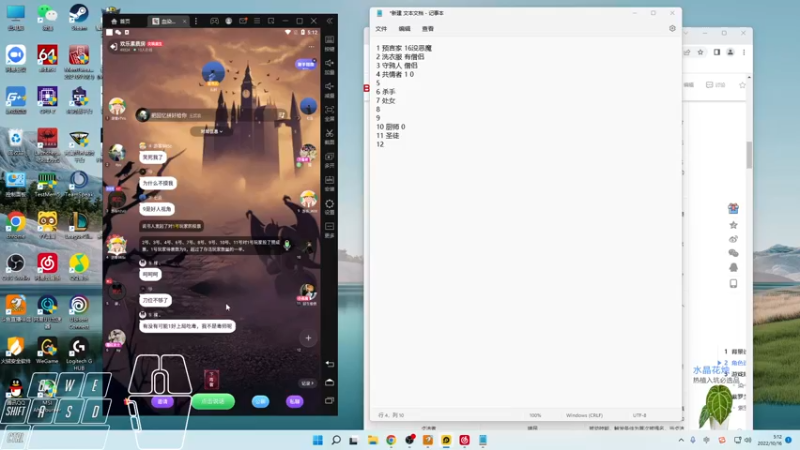Open League of Legends desktop shortcut
Image resolution: width=800 pixels, height=450 pixels.
click(79, 225)
